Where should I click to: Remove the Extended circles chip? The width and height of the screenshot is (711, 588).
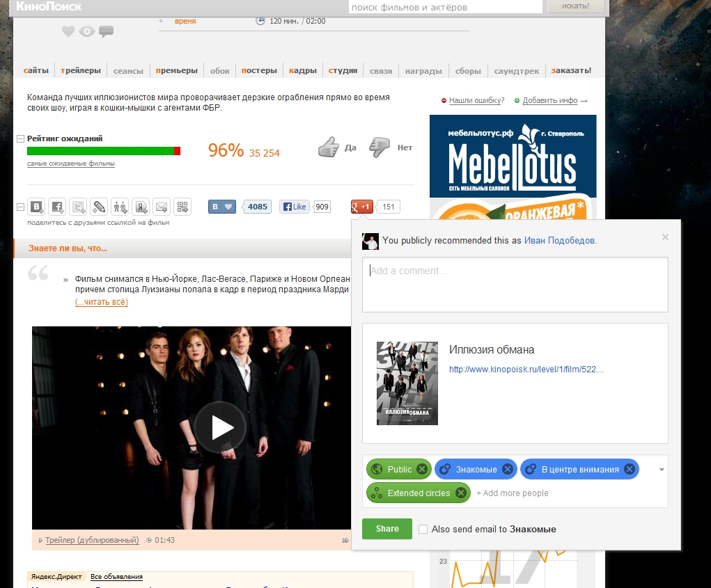(x=461, y=493)
